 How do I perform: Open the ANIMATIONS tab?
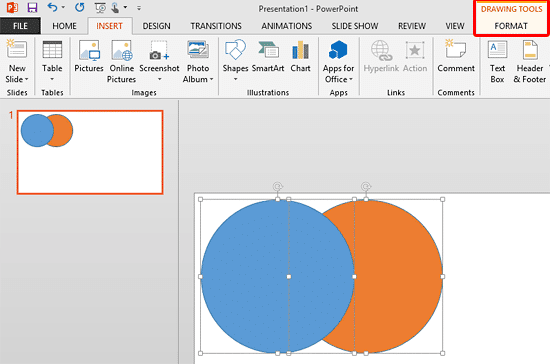[x=287, y=26]
